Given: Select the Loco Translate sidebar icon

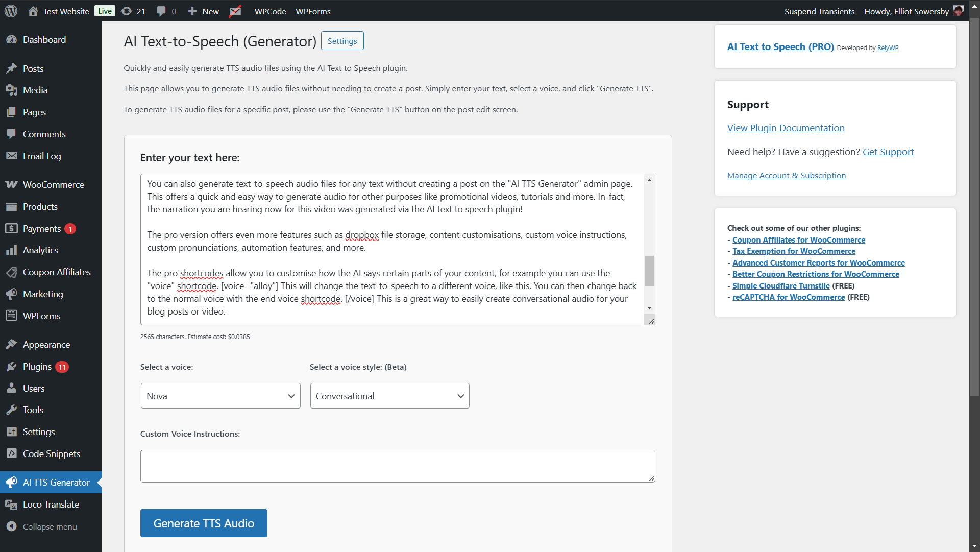Looking at the screenshot, I should pyautogui.click(x=12, y=505).
